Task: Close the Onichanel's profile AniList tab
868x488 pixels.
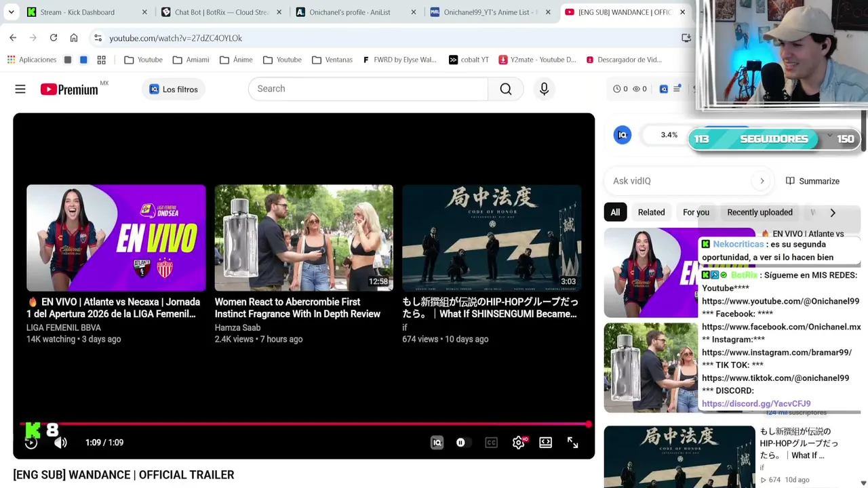Action: tap(414, 12)
